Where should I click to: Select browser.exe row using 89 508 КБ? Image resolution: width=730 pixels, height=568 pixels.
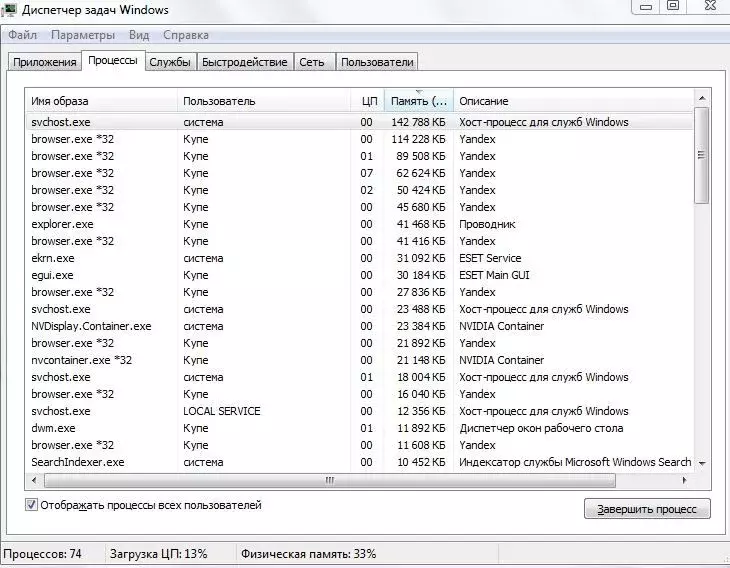point(359,156)
